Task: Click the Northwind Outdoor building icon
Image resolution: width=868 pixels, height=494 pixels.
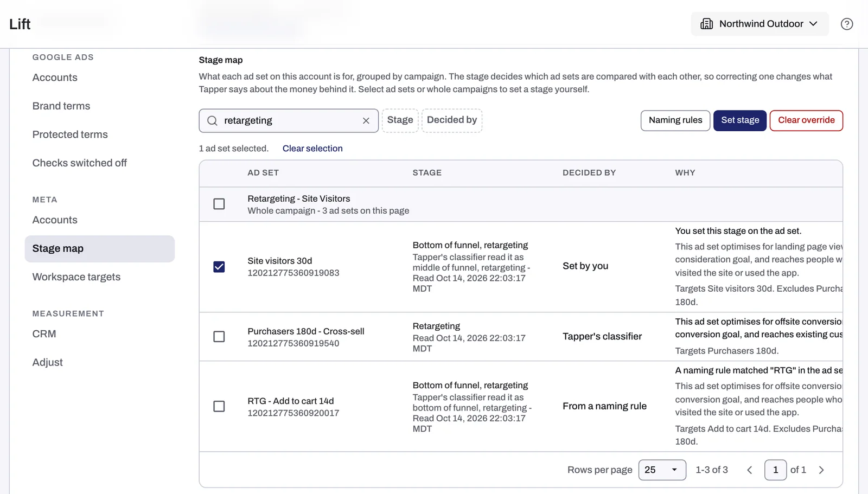Action: point(706,24)
